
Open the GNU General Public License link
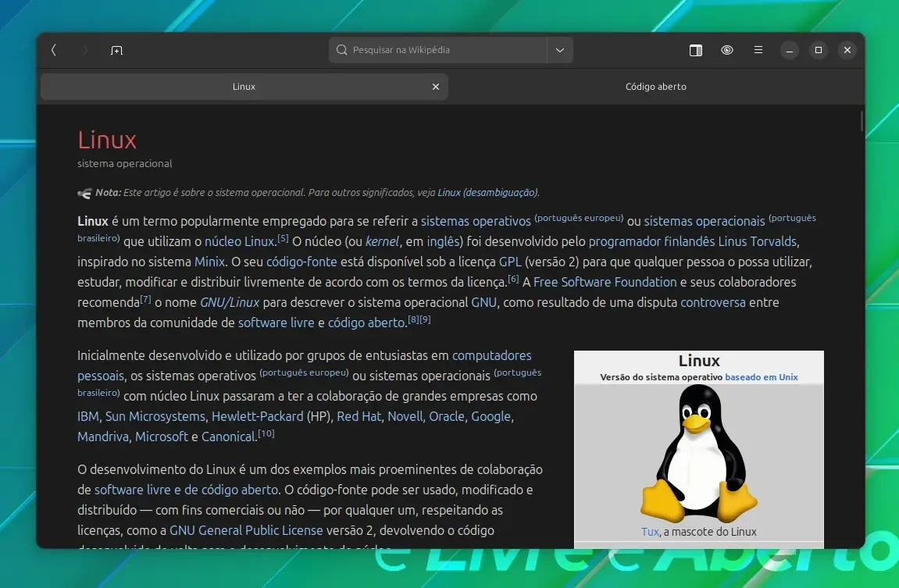(246, 530)
